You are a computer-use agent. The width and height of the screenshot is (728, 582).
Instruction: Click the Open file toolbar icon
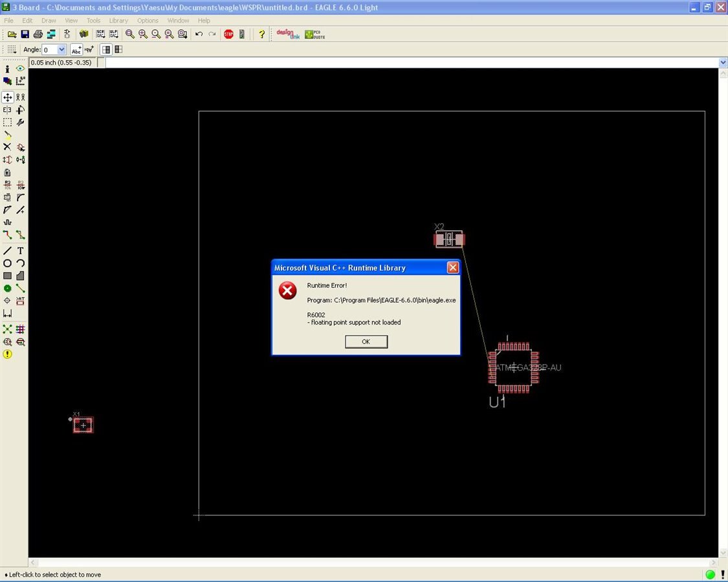tap(12, 34)
